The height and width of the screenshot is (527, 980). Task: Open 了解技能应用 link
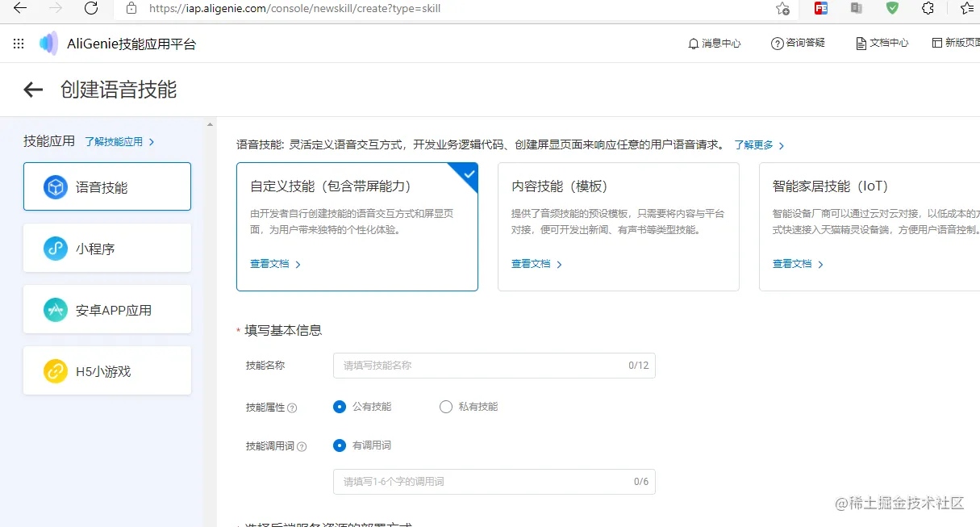pyautogui.click(x=119, y=142)
